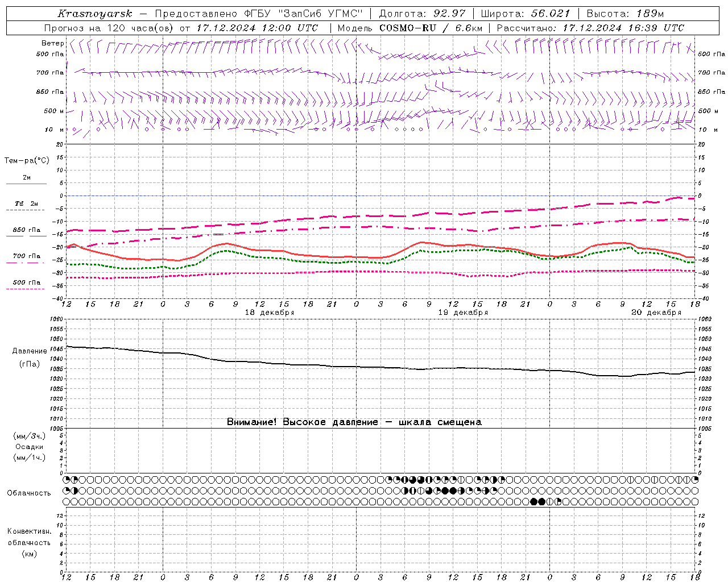Click the (мм/3ч.) precipitation unit label
This screenshot has height=582, width=728.
[30, 436]
